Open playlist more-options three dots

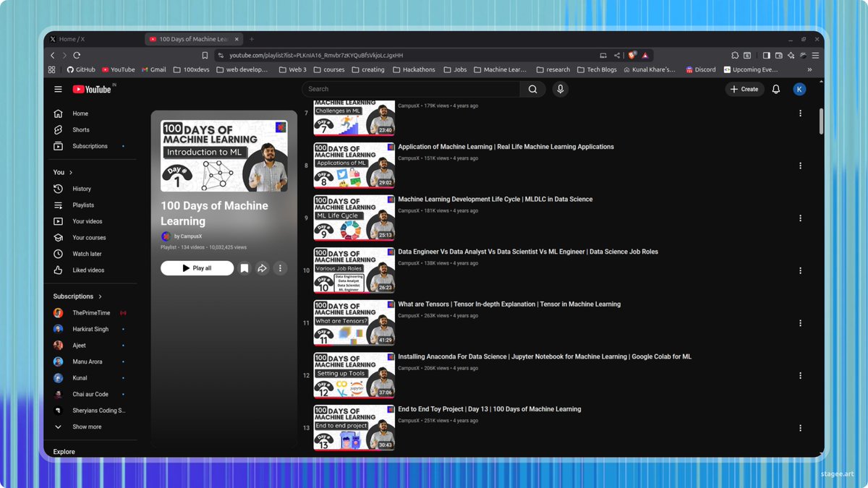(280, 268)
